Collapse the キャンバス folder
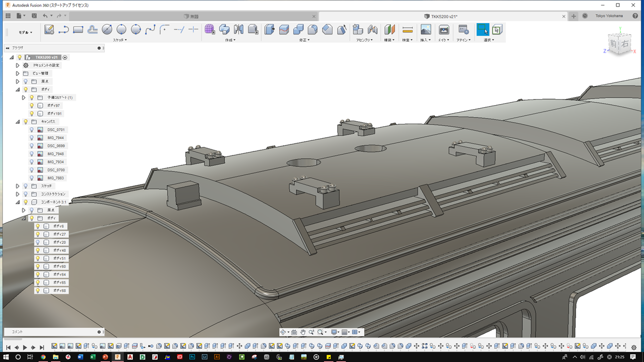Image resolution: width=644 pixels, height=362 pixels. click(x=18, y=122)
